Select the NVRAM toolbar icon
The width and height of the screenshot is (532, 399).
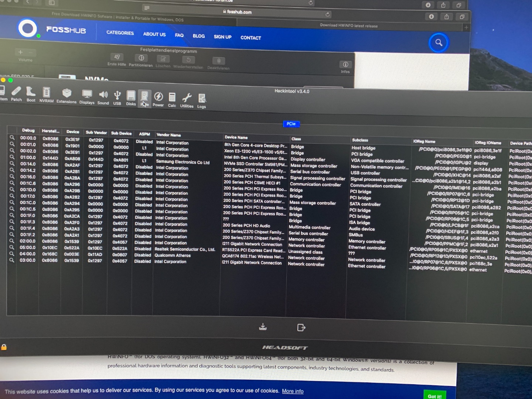[46, 95]
